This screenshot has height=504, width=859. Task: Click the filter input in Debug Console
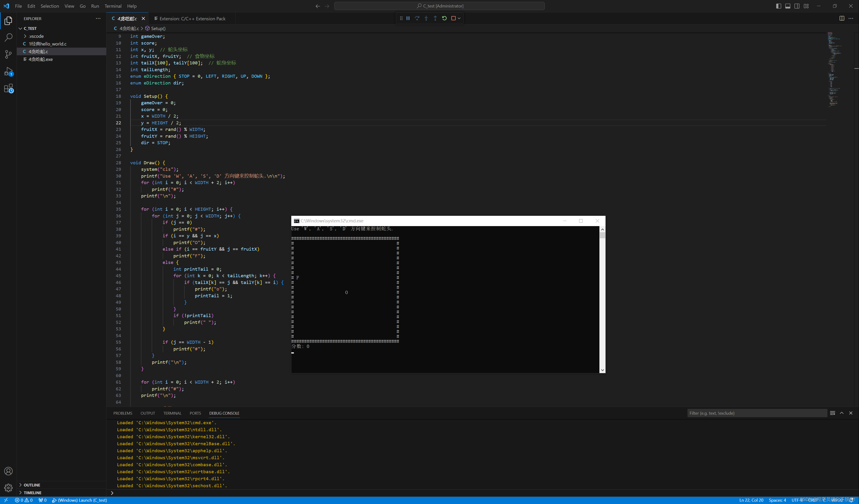pos(756,413)
